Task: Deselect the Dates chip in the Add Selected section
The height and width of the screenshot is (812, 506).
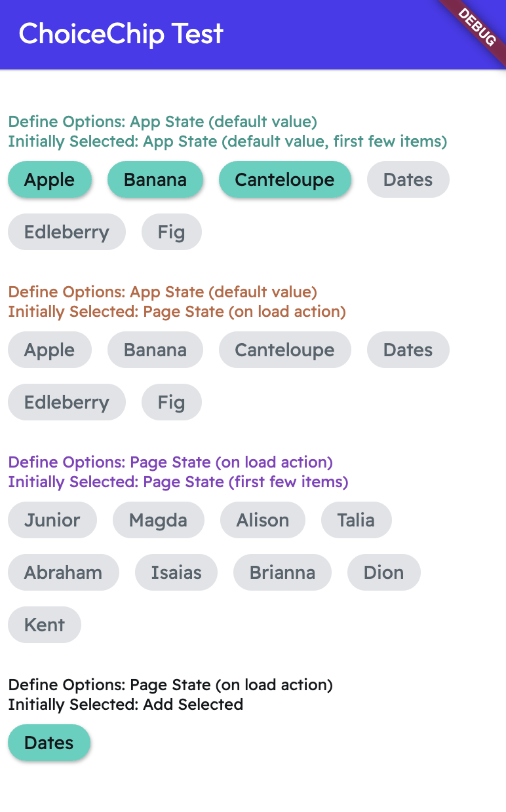Action: [x=49, y=743]
